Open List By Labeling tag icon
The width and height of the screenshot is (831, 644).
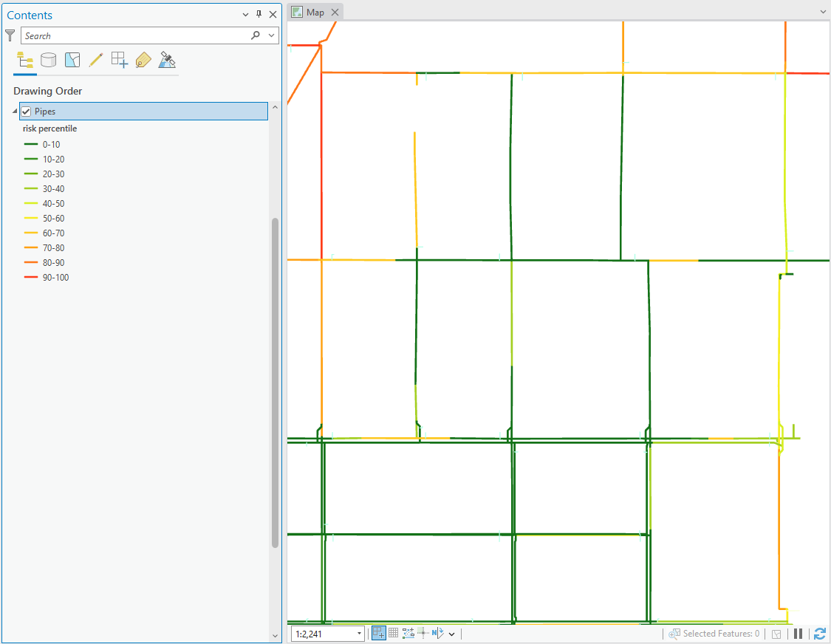tap(143, 61)
